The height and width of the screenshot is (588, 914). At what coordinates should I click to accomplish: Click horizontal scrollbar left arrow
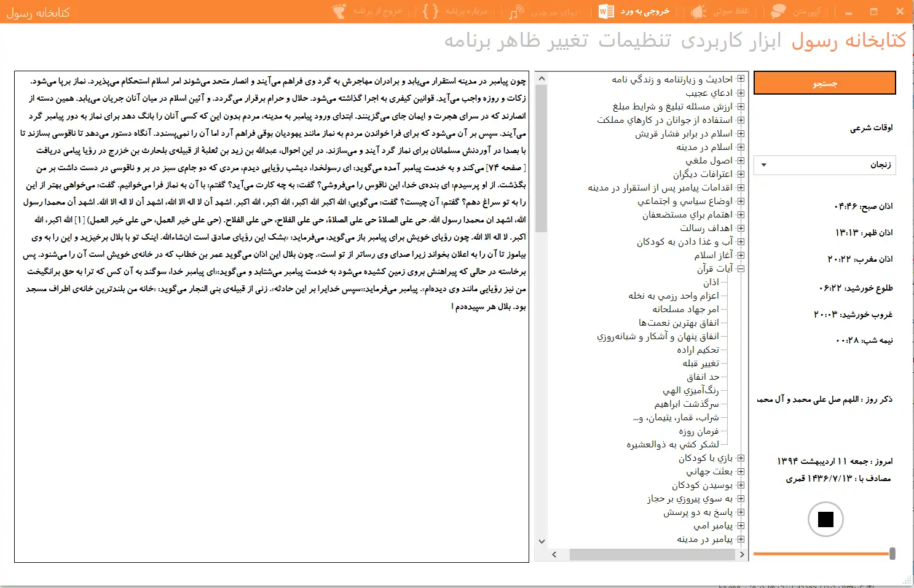(x=554, y=554)
